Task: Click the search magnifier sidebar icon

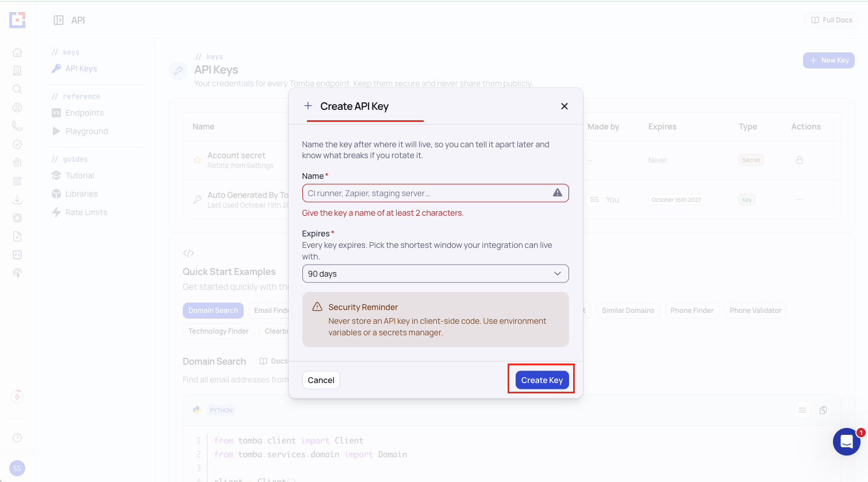Action: click(17, 89)
